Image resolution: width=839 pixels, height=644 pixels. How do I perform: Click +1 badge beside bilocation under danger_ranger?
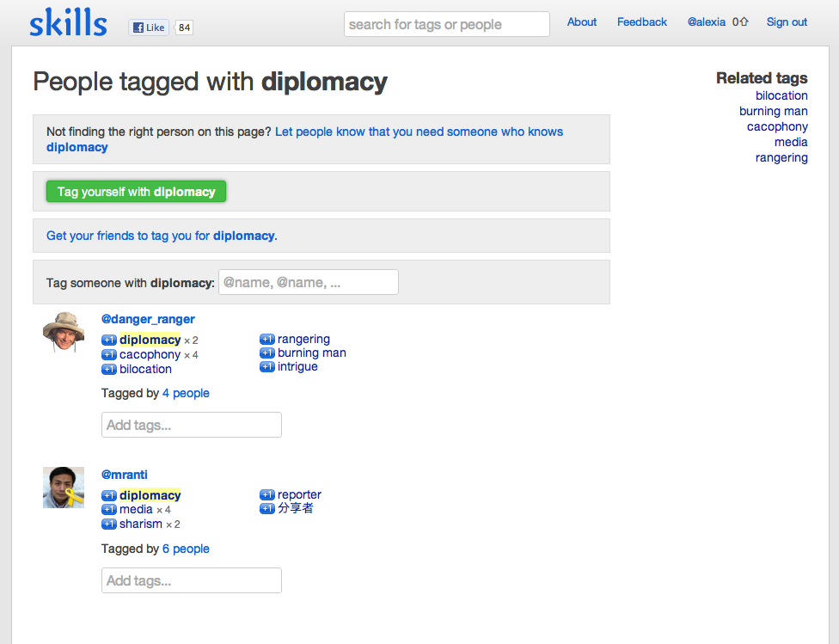point(108,370)
